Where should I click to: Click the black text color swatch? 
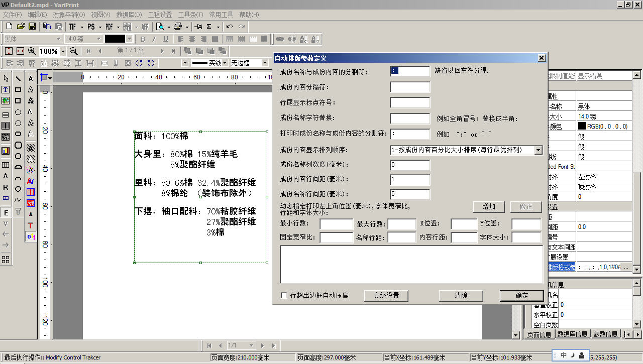coord(115,39)
